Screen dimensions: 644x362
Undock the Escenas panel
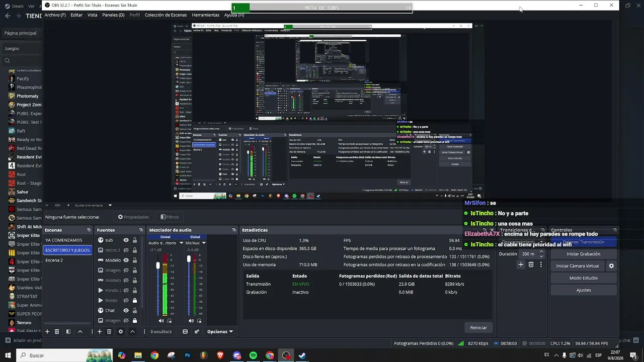pos(89,230)
